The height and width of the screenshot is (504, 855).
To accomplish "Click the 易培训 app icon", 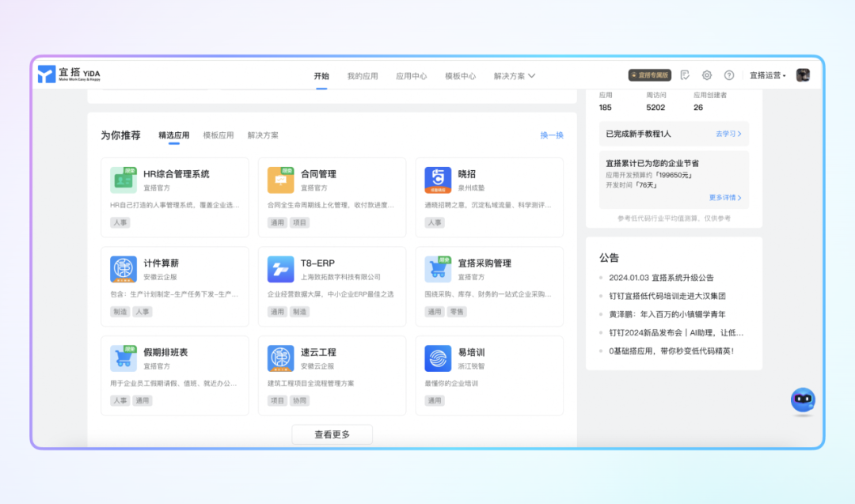I will click(438, 358).
